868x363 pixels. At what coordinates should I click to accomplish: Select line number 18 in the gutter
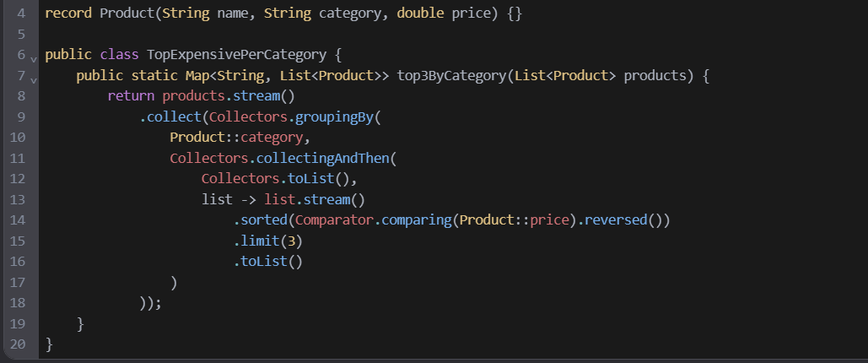[18, 302]
